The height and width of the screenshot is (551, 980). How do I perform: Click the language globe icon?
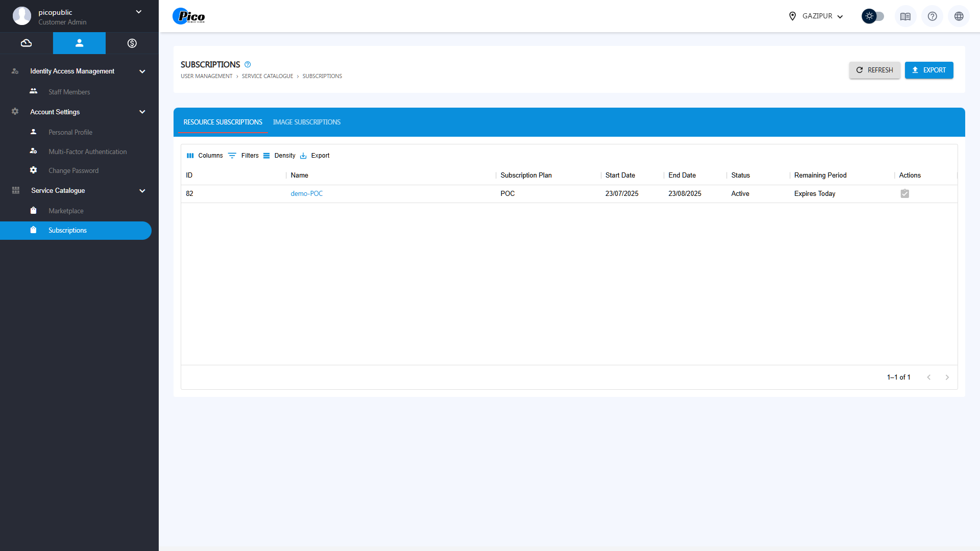959,16
